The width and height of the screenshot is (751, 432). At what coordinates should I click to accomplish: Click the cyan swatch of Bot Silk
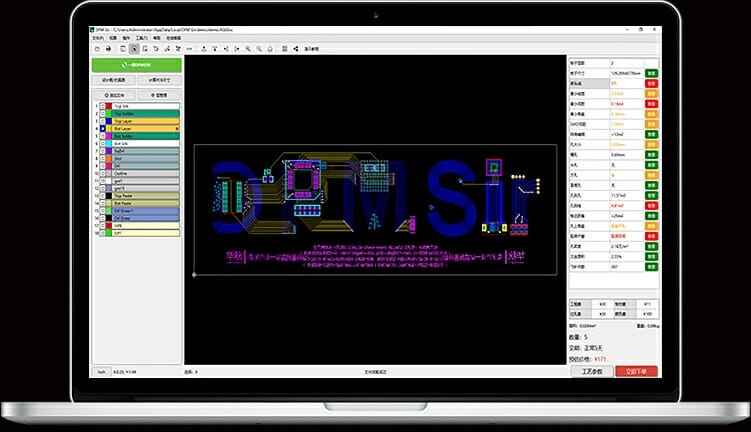pyautogui.click(x=109, y=143)
